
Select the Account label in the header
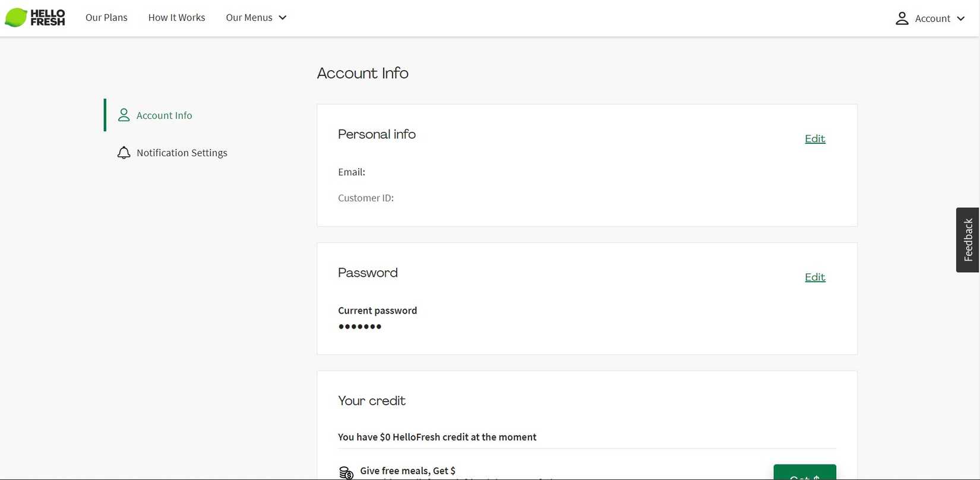932,18
